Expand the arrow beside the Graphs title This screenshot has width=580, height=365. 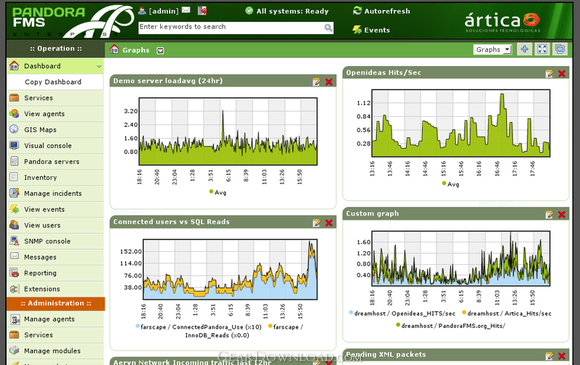(160, 51)
